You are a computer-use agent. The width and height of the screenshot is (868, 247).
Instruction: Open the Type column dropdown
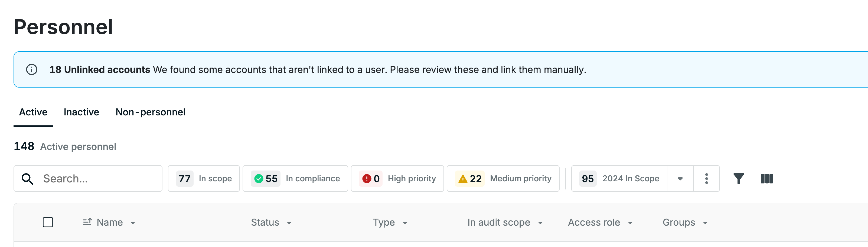tap(405, 223)
